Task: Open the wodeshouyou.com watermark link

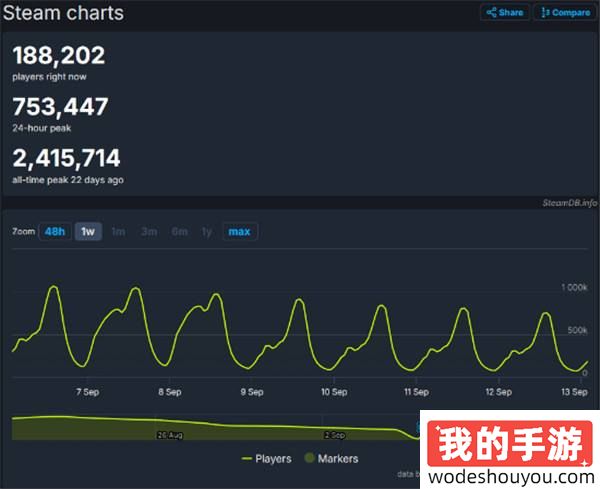Action: click(508, 473)
